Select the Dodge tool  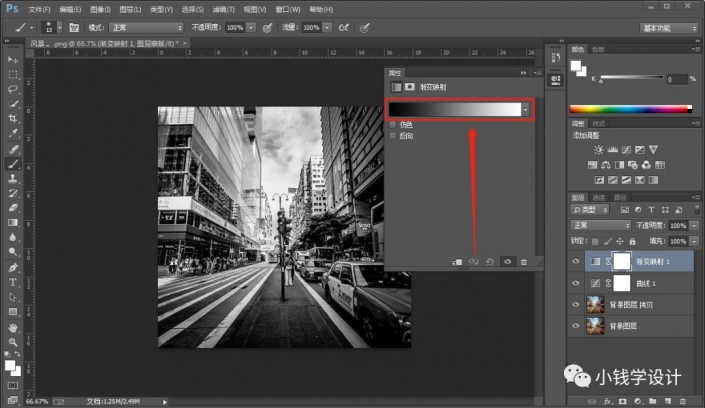point(13,252)
